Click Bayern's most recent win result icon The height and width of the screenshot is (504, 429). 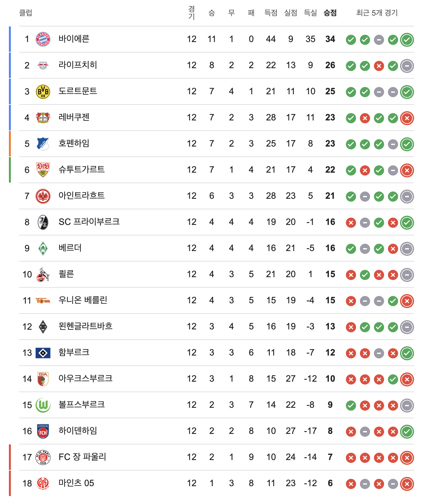coord(407,40)
